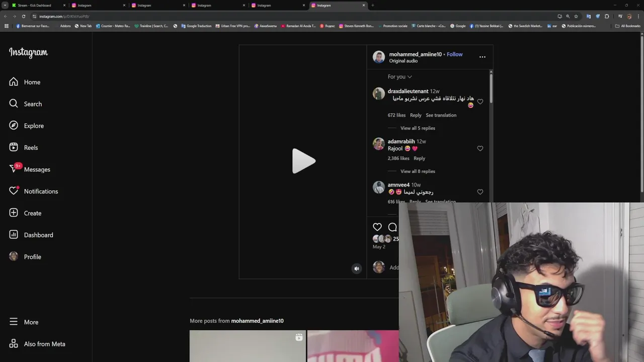Click the Original audio label
The height and width of the screenshot is (362, 644).
[x=403, y=61]
